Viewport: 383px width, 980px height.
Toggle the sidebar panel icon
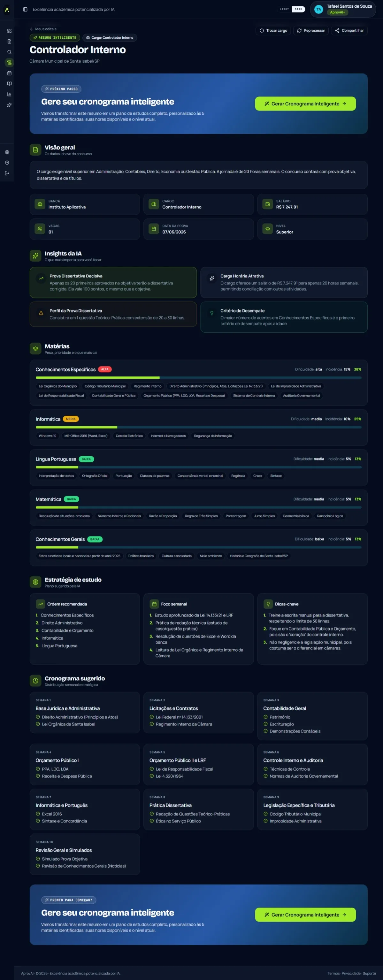25,10
